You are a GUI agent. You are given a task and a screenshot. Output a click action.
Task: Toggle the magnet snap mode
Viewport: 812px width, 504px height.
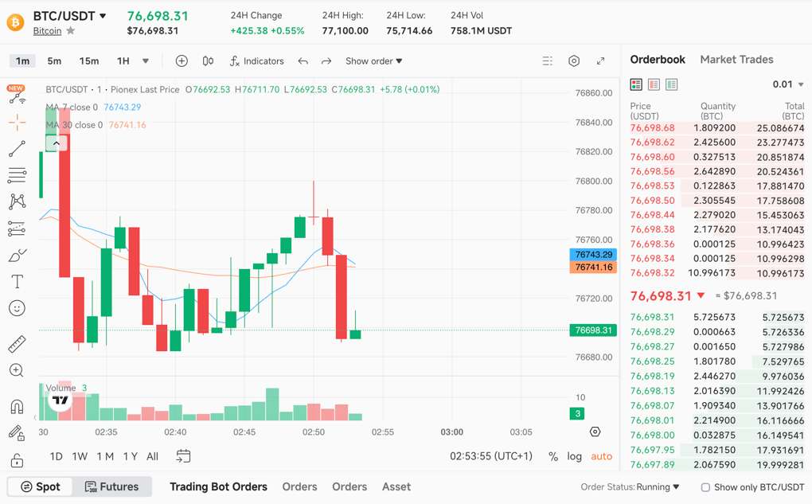17,407
